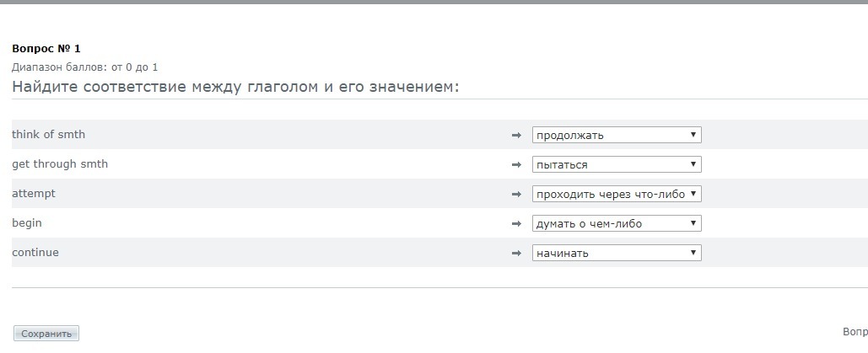Click the arrow icon in the "begin" row

(x=517, y=223)
